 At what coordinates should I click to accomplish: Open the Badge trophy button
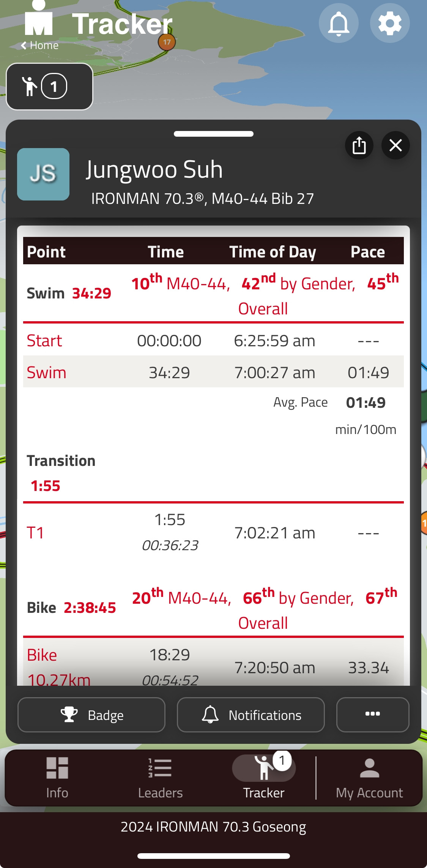point(91,715)
